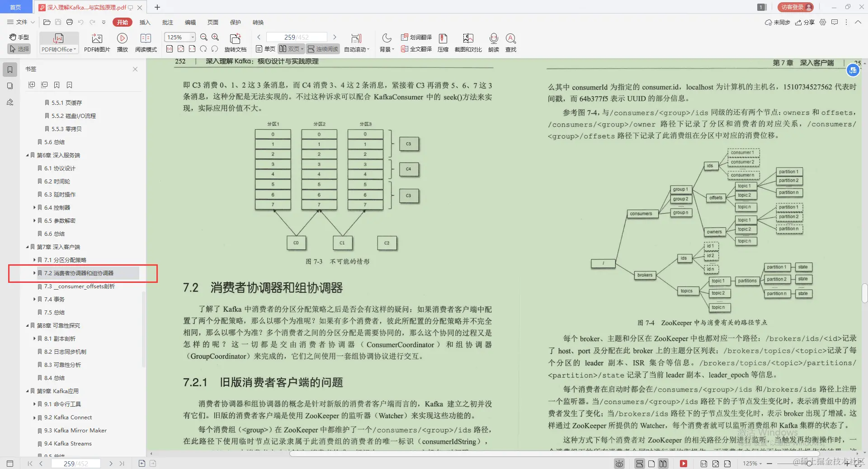Switch to the 首页 home tab

16,7
